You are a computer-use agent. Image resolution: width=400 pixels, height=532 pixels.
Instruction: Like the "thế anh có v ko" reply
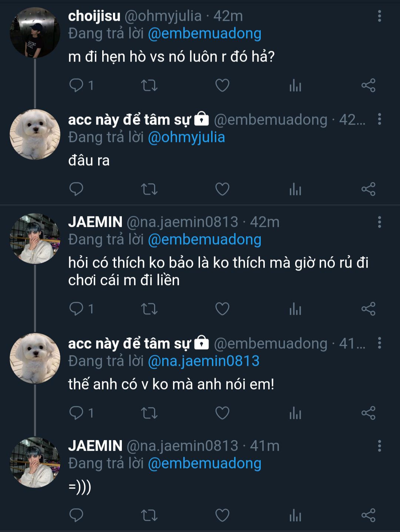[222, 413]
